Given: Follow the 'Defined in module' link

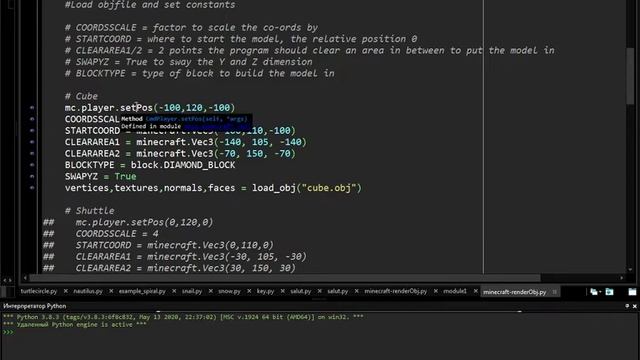Looking at the screenshot, I should (216, 127).
